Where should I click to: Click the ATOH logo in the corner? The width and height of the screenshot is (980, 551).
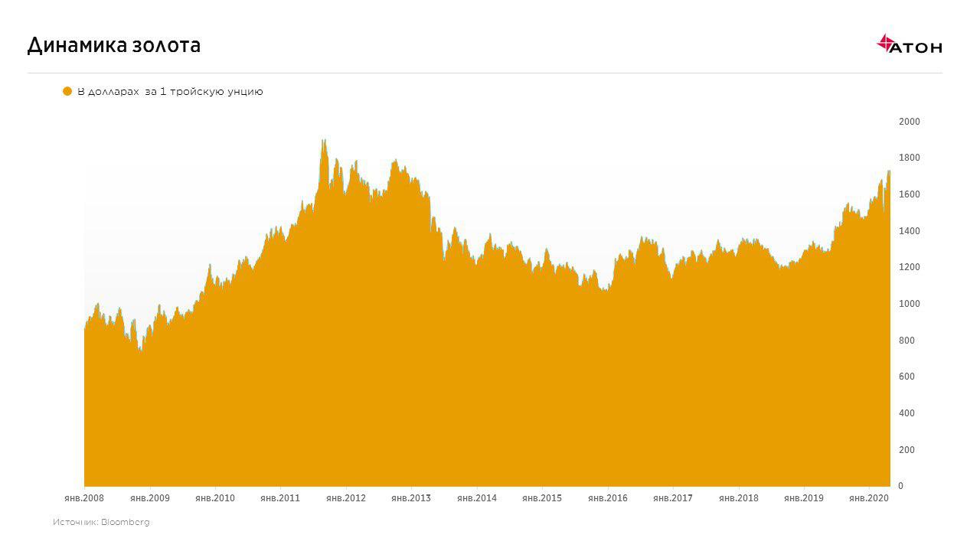[909, 45]
